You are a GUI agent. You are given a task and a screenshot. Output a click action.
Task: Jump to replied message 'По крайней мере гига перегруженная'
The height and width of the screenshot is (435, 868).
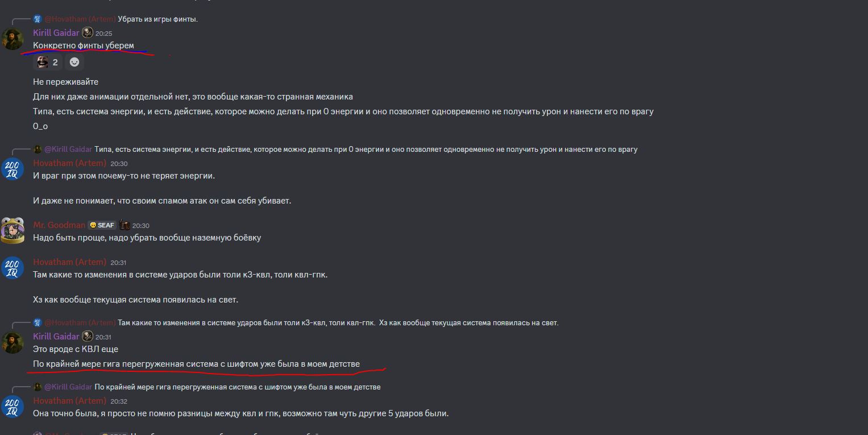238,387
